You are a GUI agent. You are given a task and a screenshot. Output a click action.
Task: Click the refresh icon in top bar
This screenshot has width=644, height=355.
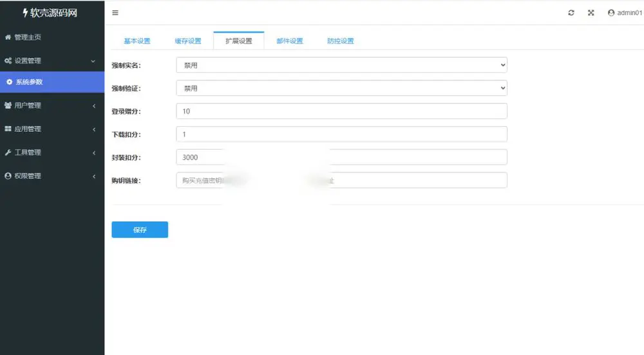tap(571, 13)
